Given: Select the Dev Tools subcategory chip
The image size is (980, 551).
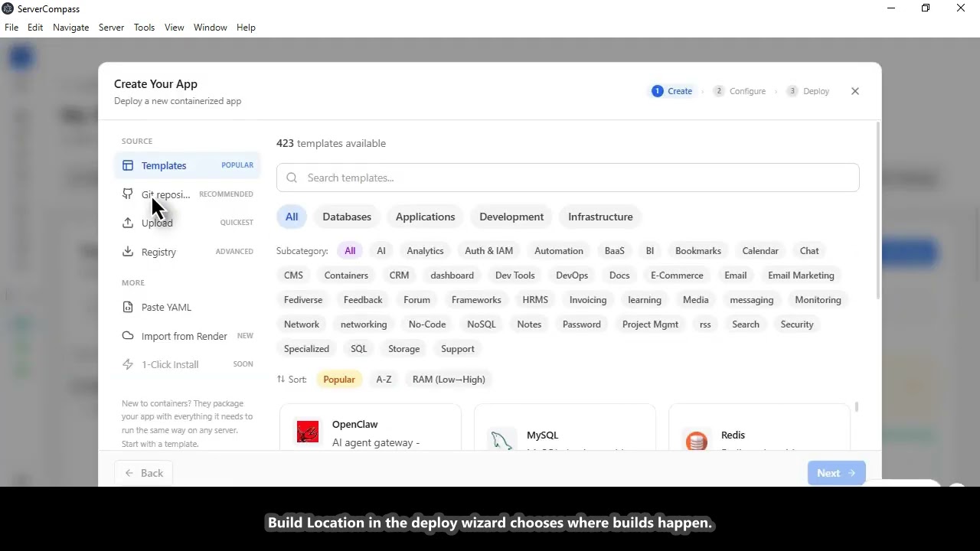Looking at the screenshot, I should 514,275.
